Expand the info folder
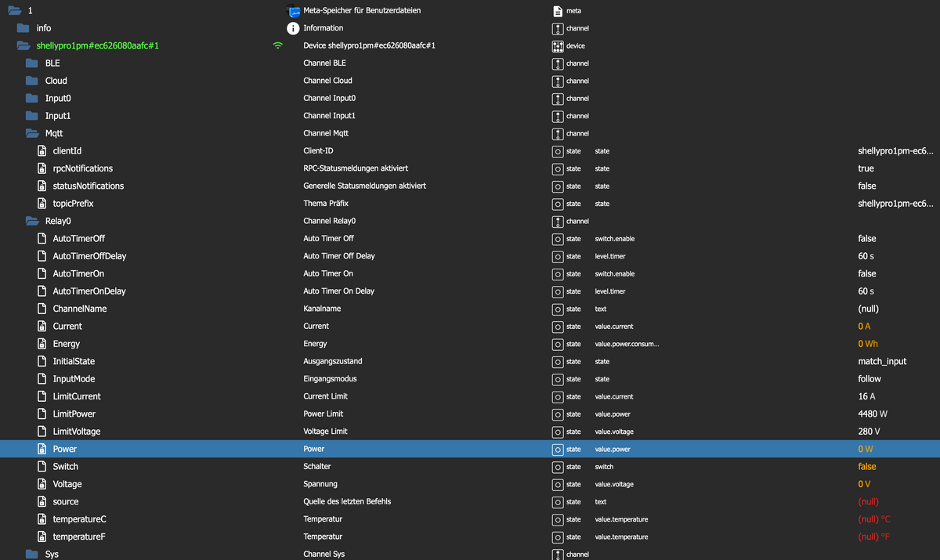Viewport: 940px width, 560px height. point(23,28)
